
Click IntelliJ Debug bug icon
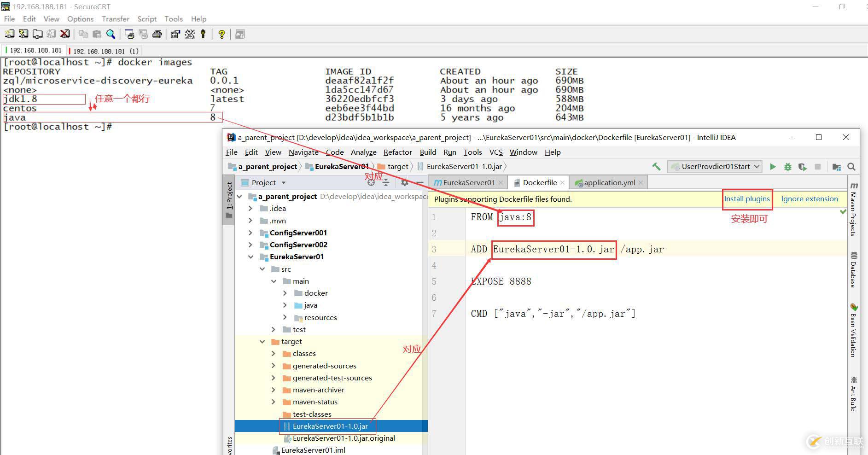tap(788, 167)
